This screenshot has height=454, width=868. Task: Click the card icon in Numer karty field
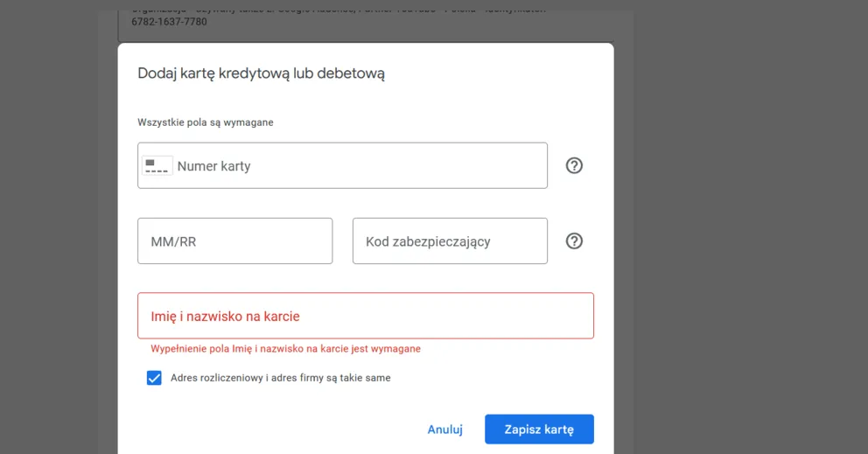point(157,165)
